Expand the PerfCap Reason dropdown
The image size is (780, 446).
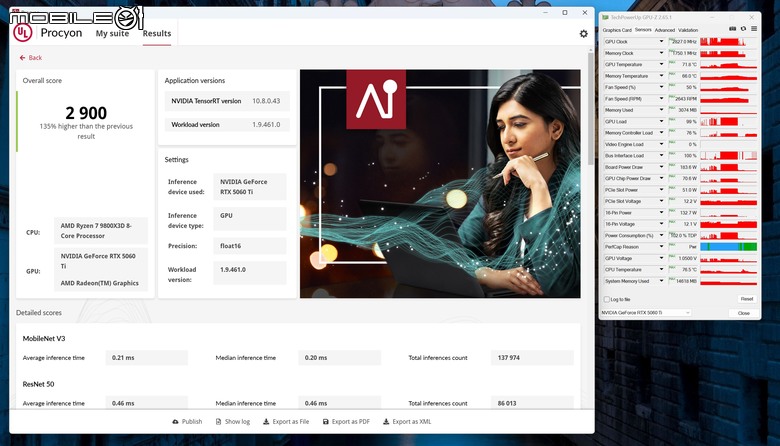click(661, 247)
